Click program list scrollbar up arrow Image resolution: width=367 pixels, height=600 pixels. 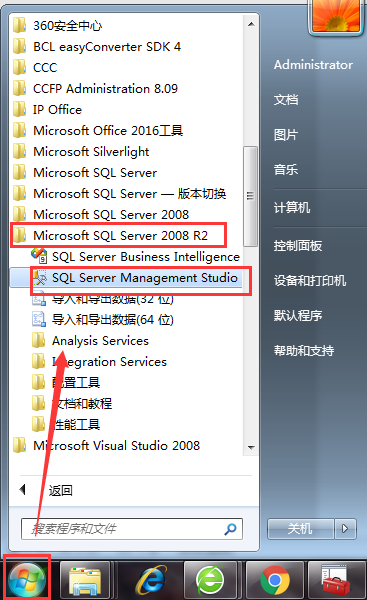(251, 24)
